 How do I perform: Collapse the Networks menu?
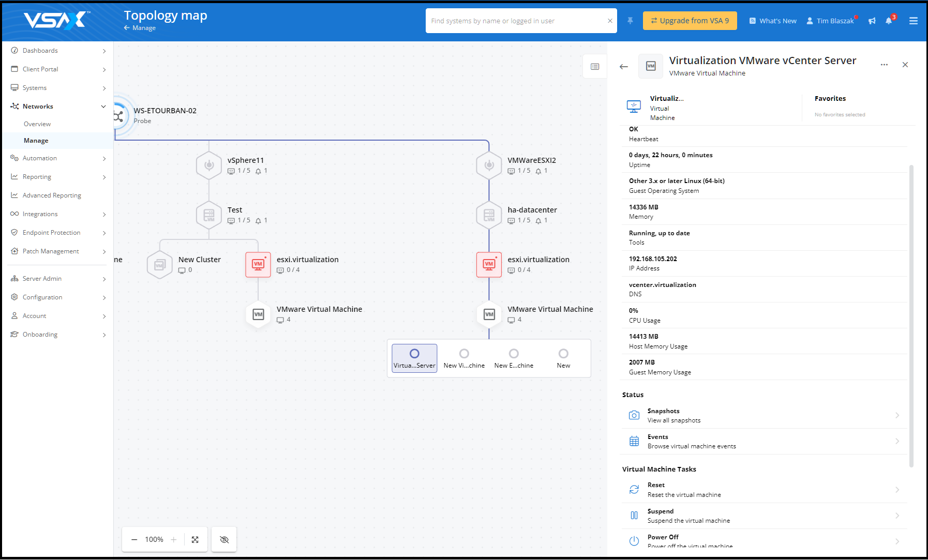58,107
